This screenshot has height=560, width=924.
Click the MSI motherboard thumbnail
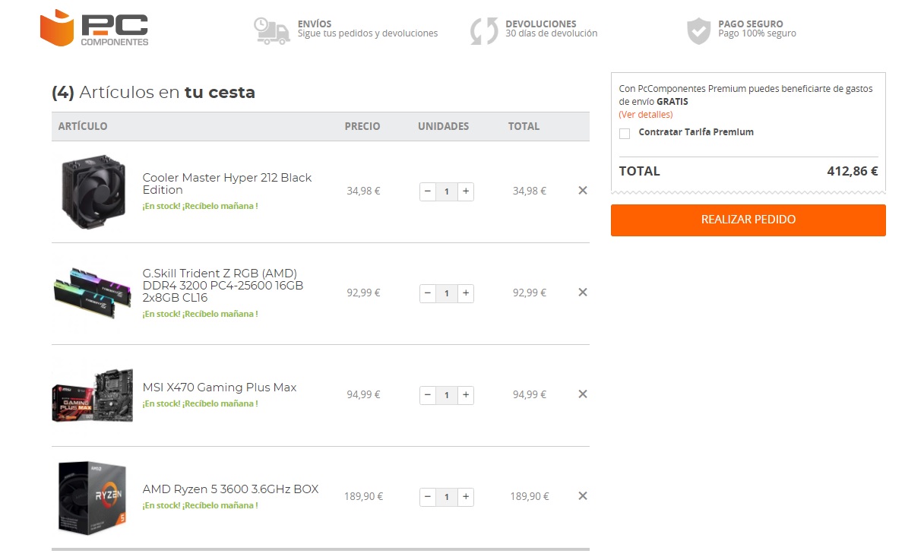[92, 395]
